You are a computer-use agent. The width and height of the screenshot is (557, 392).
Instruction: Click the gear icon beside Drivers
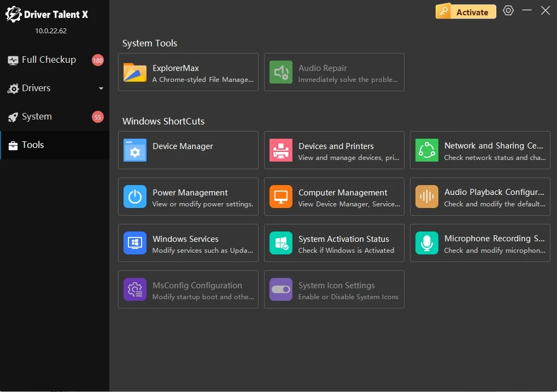[13, 88]
